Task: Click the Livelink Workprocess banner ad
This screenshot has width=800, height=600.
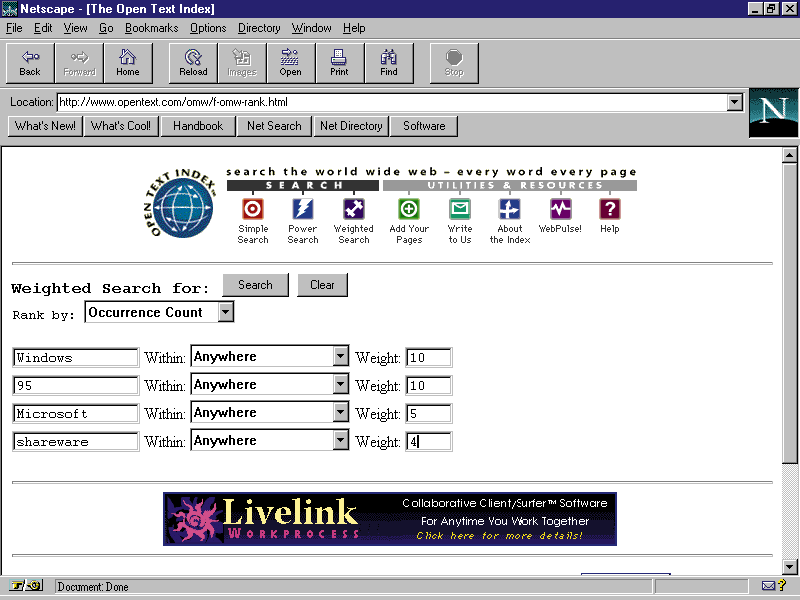Action: pyautogui.click(x=390, y=519)
